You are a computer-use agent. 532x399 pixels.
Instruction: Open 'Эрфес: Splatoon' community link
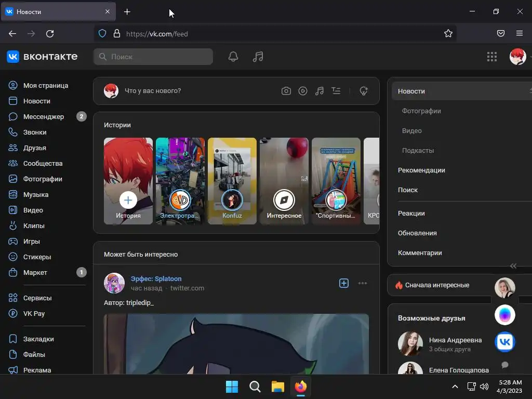156,279
